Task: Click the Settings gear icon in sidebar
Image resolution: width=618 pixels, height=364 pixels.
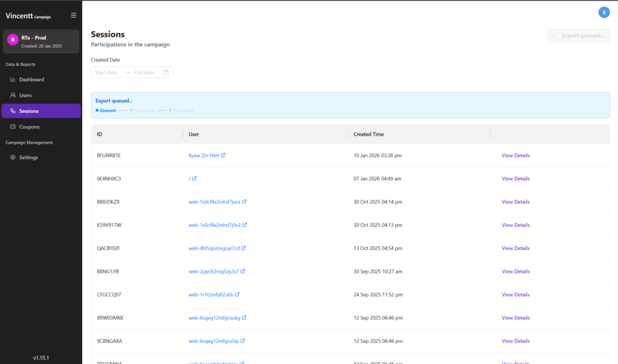Action: (13, 158)
